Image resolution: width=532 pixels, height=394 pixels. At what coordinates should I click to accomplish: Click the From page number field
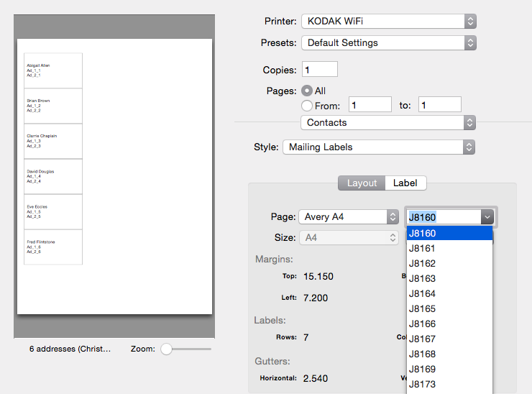370,105
